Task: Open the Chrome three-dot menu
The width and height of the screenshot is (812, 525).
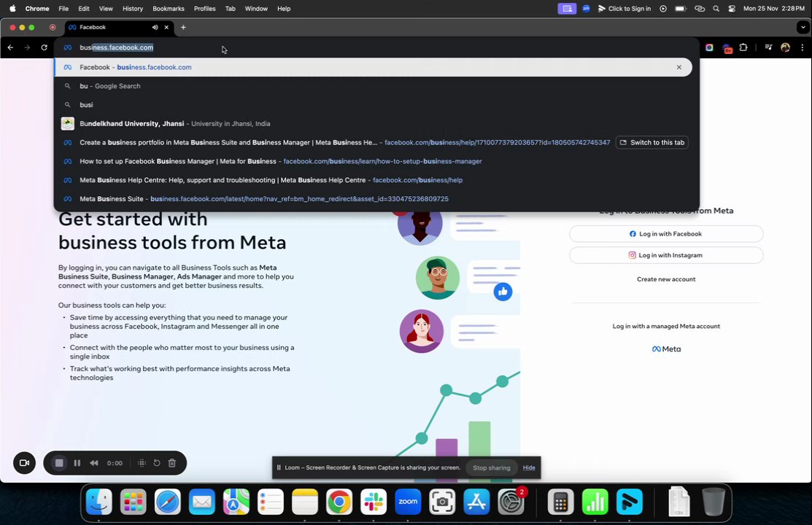Action: click(803, 47)
